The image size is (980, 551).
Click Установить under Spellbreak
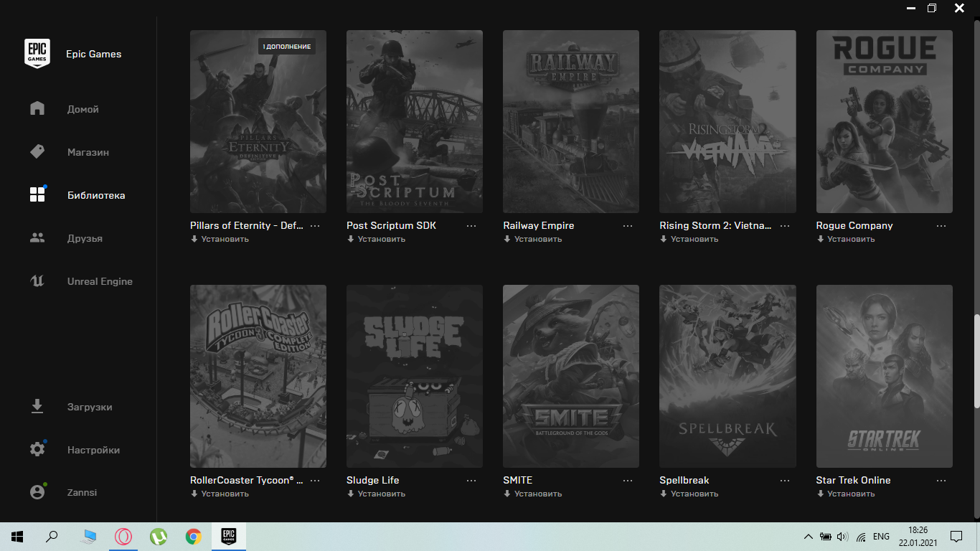[x=689, y=494]
